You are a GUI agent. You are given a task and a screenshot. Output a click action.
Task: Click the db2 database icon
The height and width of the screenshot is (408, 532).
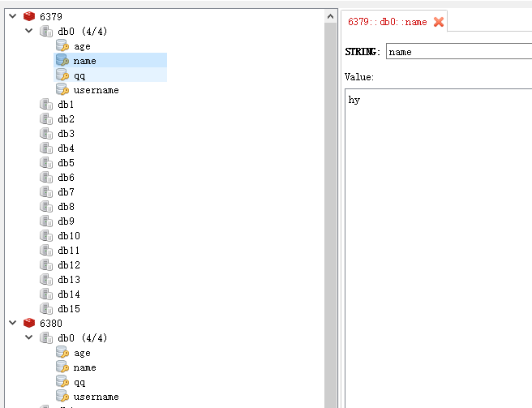46,118
